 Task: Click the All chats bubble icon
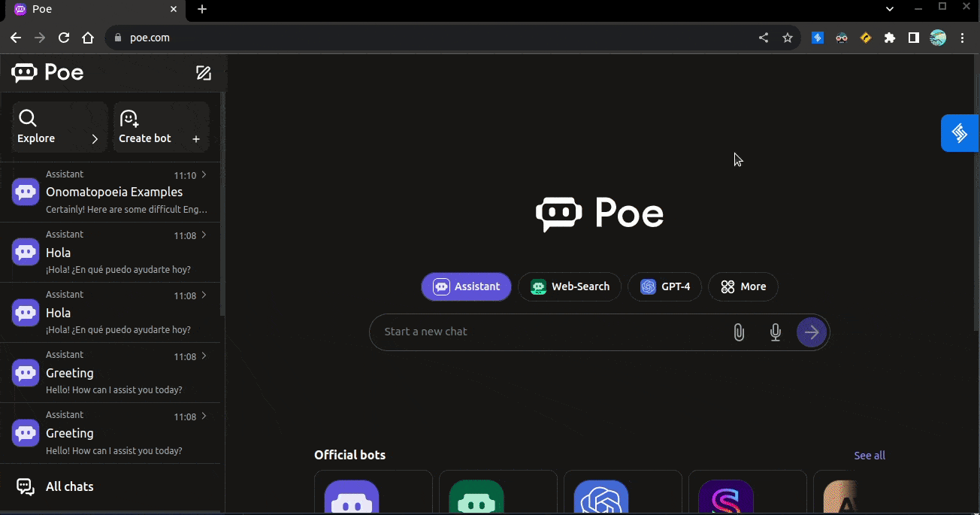tap(26, 487)
